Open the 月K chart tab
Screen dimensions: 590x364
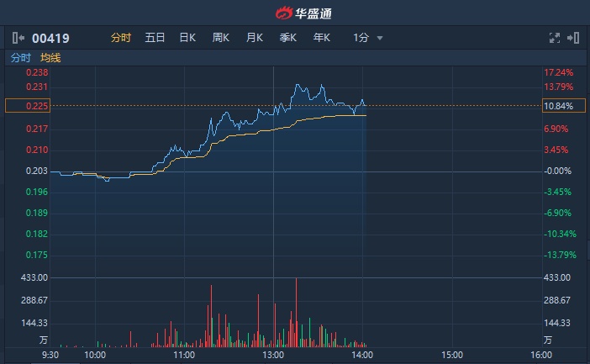coord(255,38)
